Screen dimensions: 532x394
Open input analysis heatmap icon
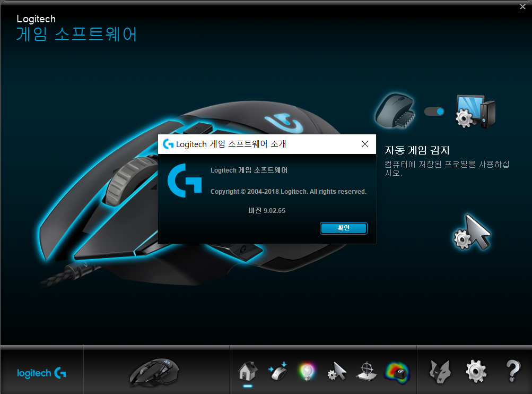(397, 372)
